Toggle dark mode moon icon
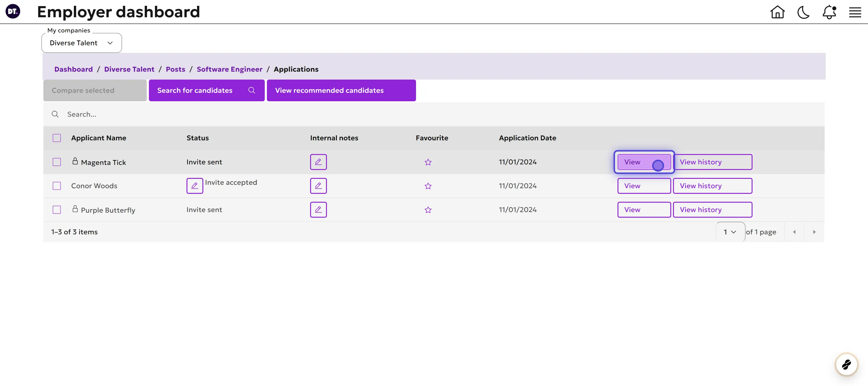The image size is (868, 386). pyautogui.click(x=803, y=12)
